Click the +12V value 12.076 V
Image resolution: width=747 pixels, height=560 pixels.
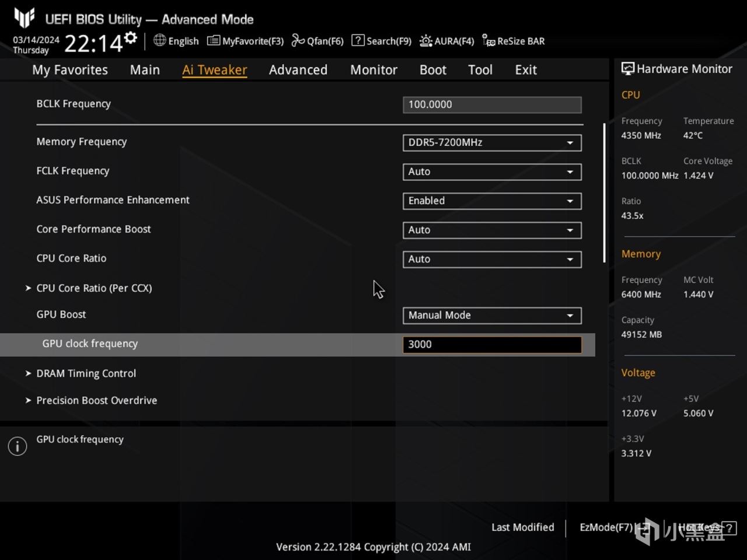(639, 414)
